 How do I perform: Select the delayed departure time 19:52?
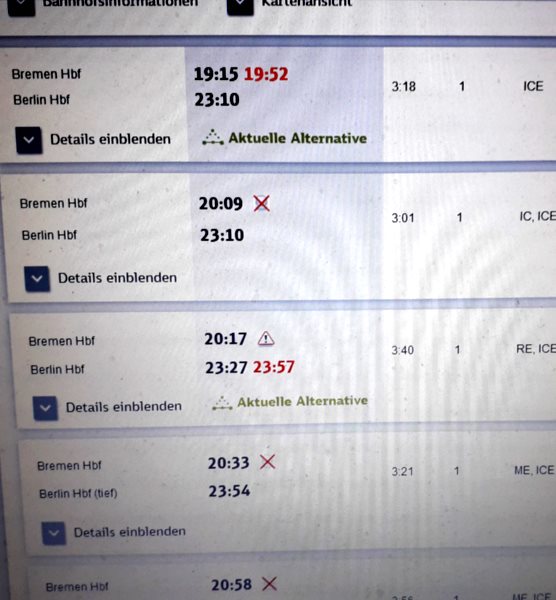(266, 74)
